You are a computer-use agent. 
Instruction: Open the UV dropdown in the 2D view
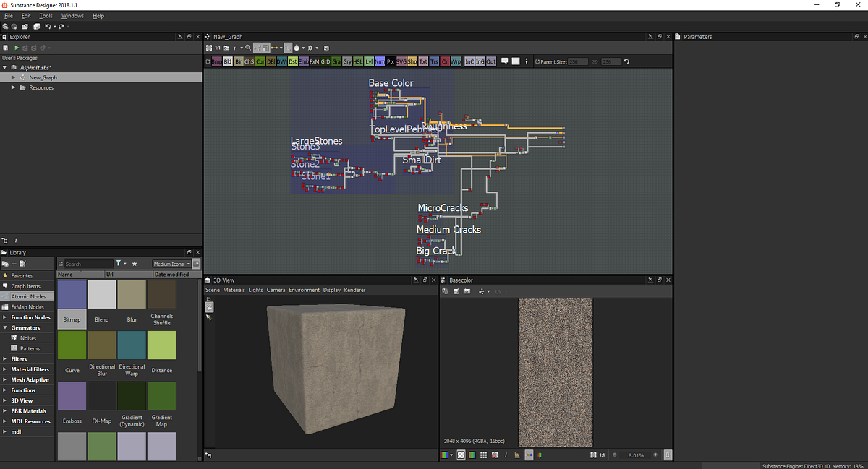pyautogui.click(x=499, y=291)
